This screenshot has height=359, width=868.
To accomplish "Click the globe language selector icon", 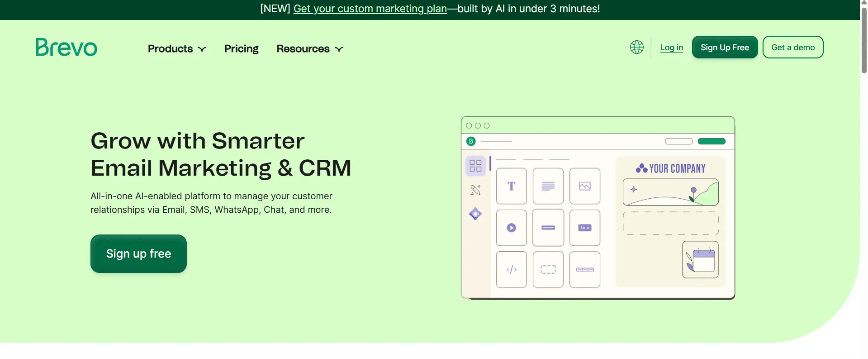I will click(x=636, y=47).
